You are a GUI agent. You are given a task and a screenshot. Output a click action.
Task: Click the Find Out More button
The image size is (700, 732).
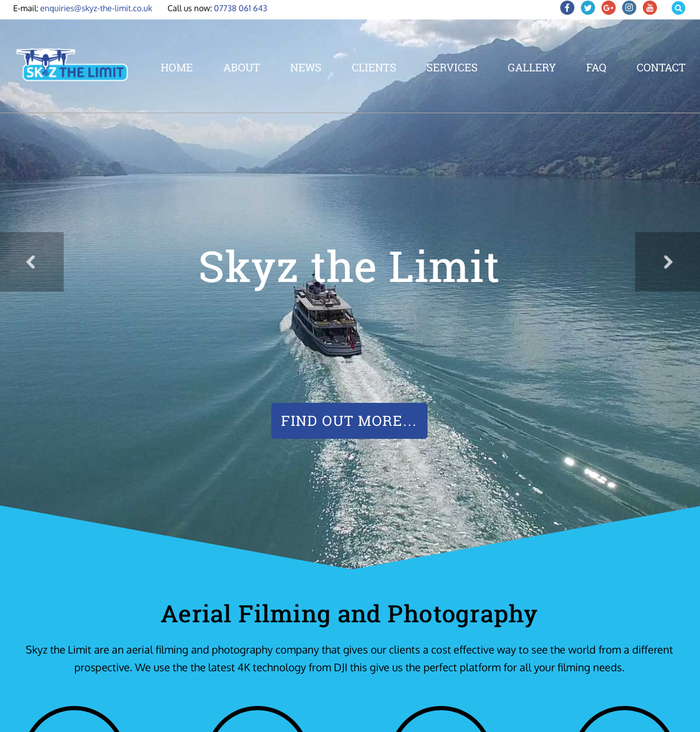click(349, 421)
